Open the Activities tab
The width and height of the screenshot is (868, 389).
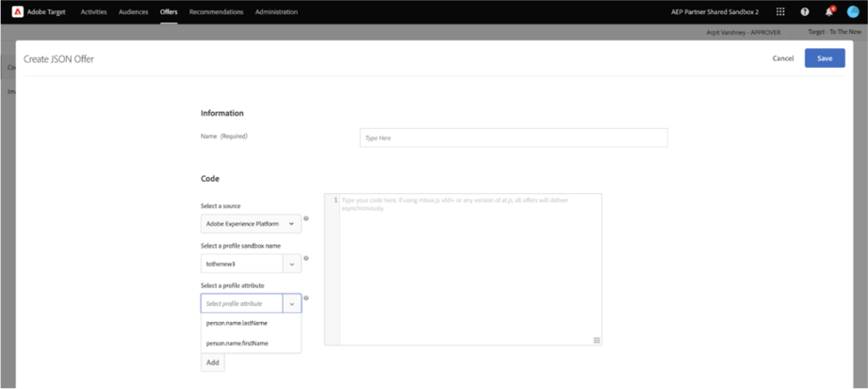93,11
